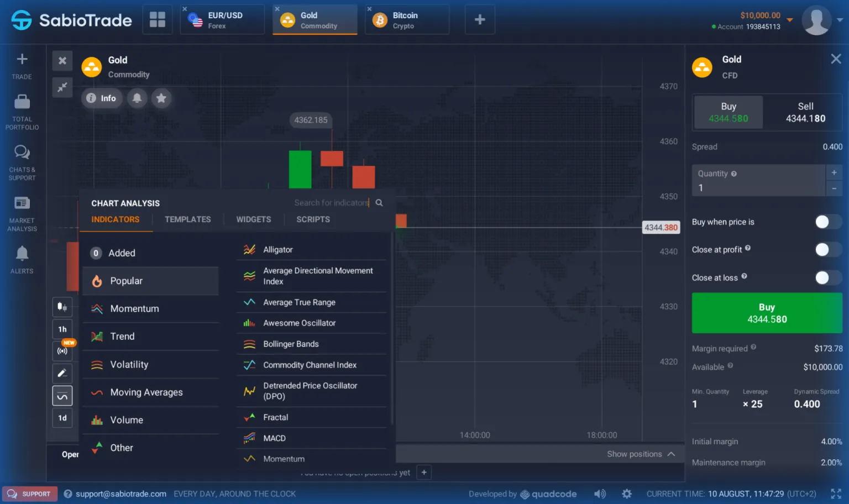Select Added indicators category
Screen dimensions: 849x504
pos(150,253)
